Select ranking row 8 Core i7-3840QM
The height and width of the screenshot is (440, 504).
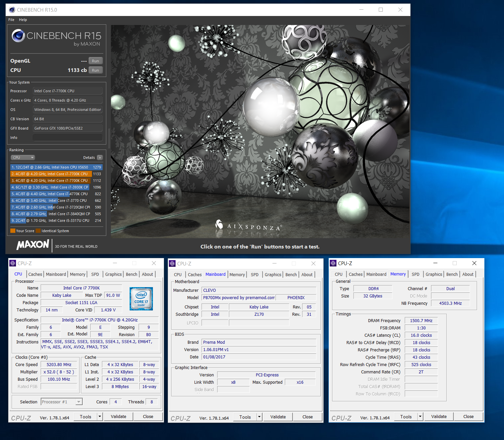pyautogui.click(x=56, y=214)
